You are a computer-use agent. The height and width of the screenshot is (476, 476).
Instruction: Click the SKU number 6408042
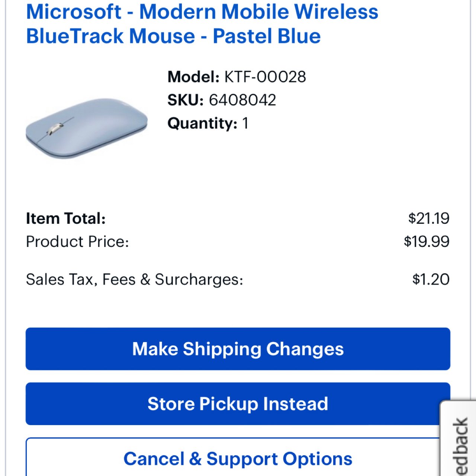point(242,100)
